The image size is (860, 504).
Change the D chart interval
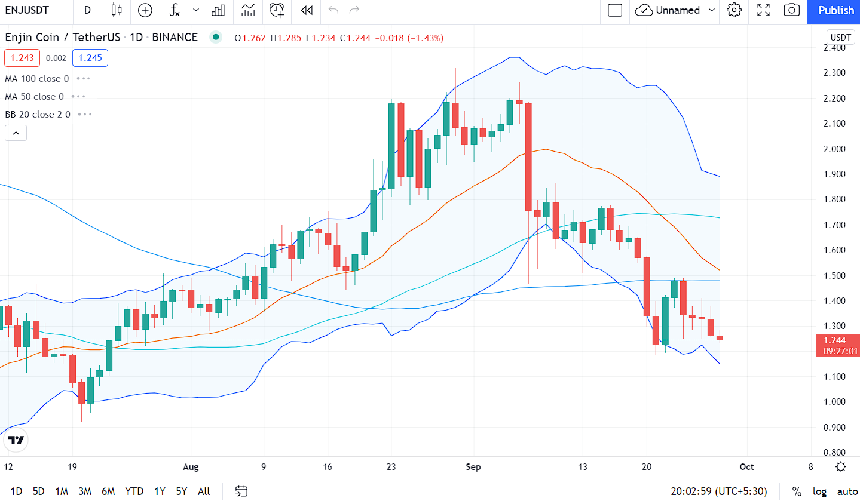pos(88,10)
